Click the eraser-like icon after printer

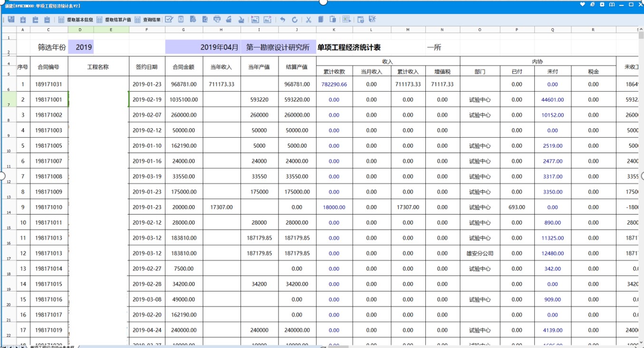[229, 19]
